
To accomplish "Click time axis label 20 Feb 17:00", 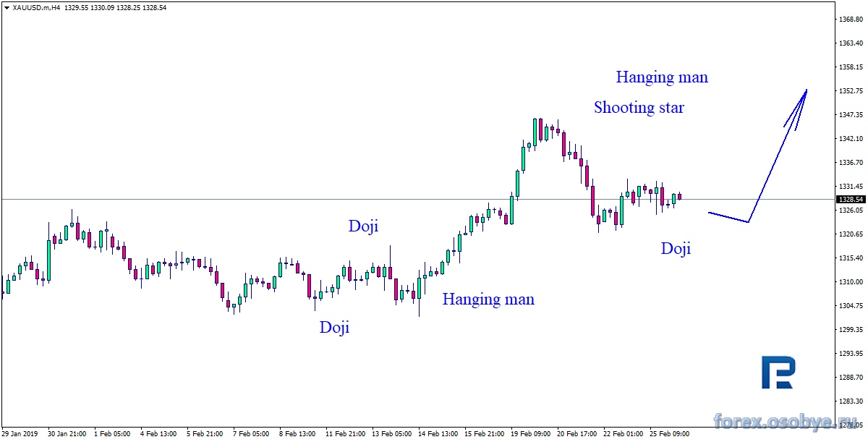I will pyautogui.click(x=577, y=434).
